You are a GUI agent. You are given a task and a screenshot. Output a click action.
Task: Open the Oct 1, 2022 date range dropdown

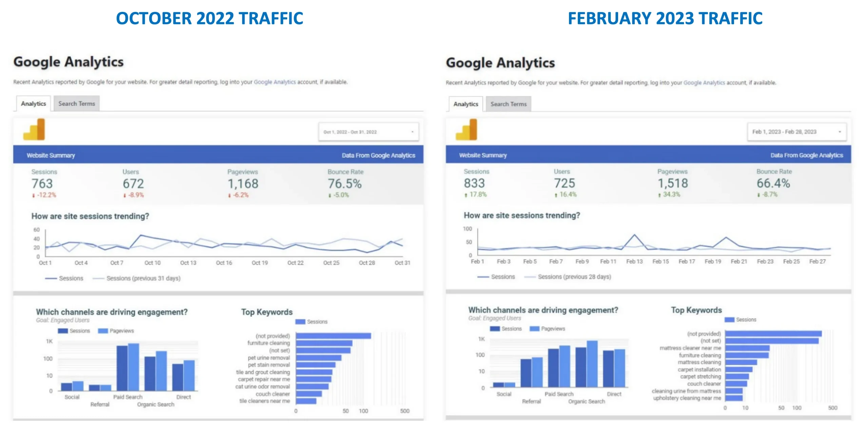(x=369, y=132)
